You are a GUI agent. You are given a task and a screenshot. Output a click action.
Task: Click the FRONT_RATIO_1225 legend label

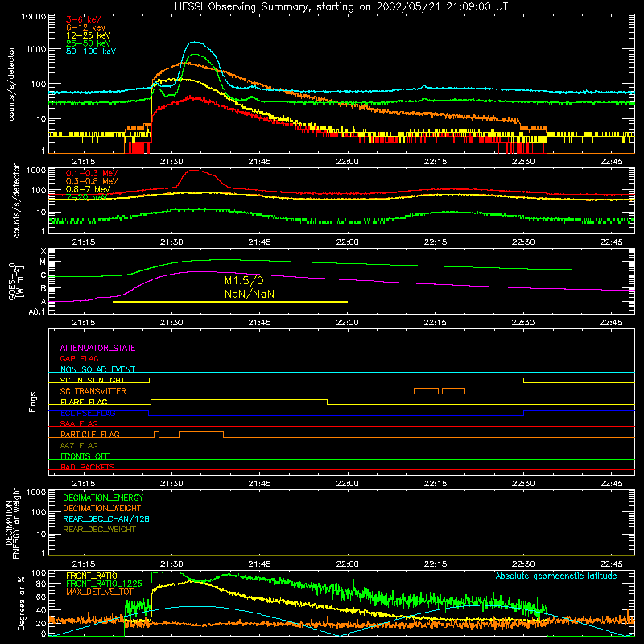(x=104, y=584)
